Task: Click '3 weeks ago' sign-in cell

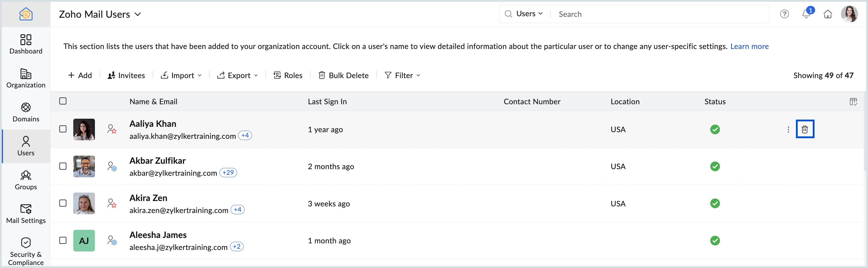Action: (x=329, y=204)
